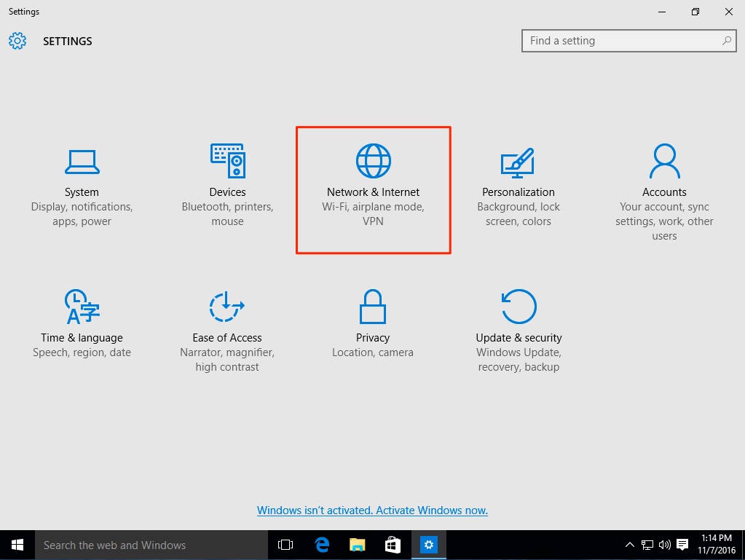This screenshot has width=745, height=560.
Task: Open the Windows Start menu
Action: coord(17,545)
